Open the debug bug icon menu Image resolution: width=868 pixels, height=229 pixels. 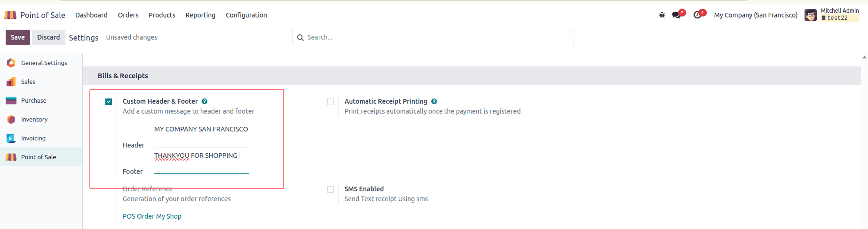[662, 15]
